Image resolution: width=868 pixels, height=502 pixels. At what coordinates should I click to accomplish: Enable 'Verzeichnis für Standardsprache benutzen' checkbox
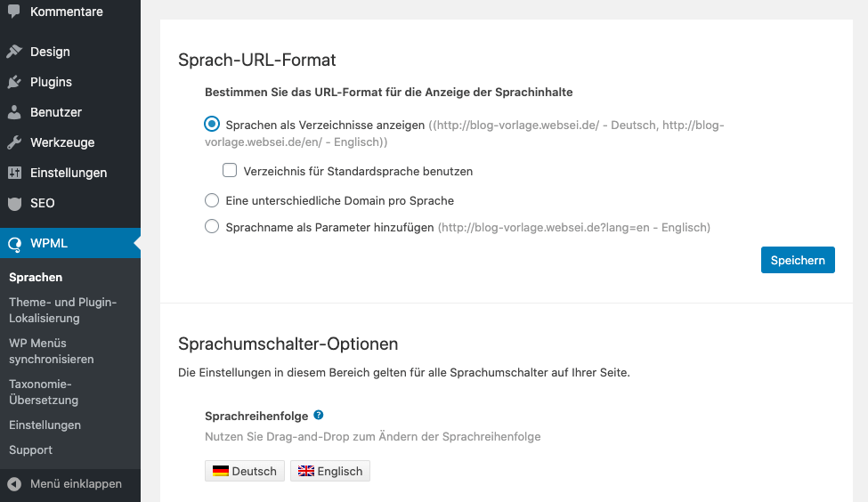point(230,170)
